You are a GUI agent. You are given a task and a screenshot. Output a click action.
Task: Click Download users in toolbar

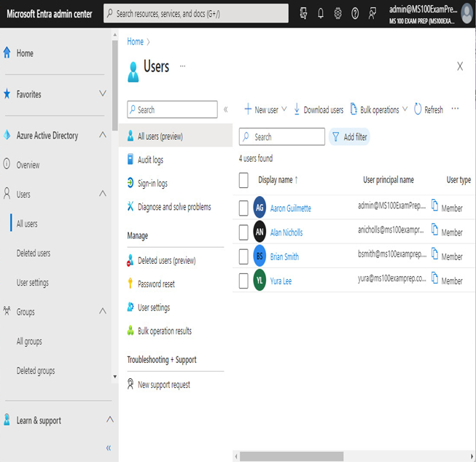point(319,109)
